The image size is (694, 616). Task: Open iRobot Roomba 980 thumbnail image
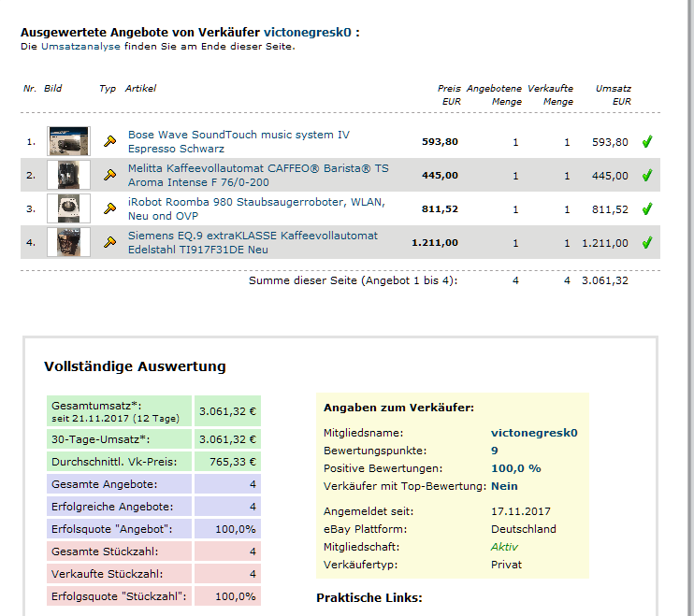pos(68,208)
